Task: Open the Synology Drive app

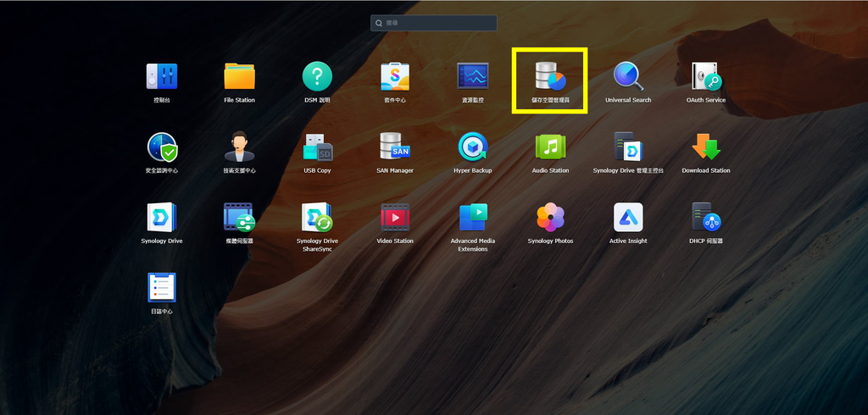Action: pos(162,217)
